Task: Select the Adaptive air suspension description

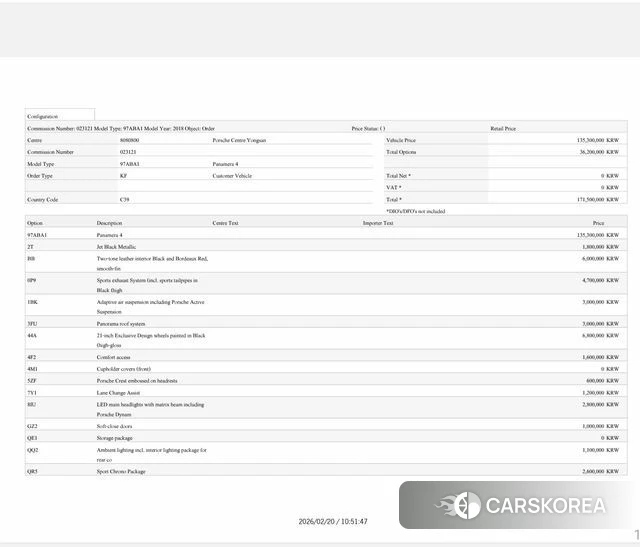Action: 151,307
